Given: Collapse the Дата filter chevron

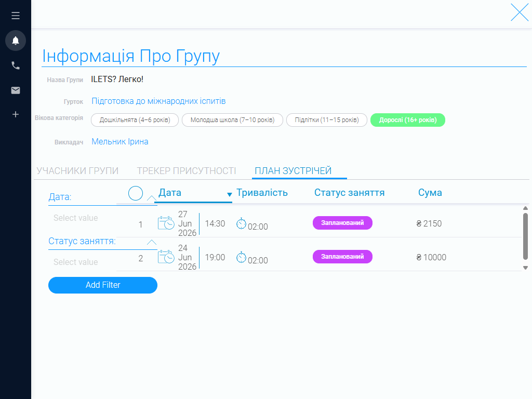Looking at the screenshot, I should 152,198.
